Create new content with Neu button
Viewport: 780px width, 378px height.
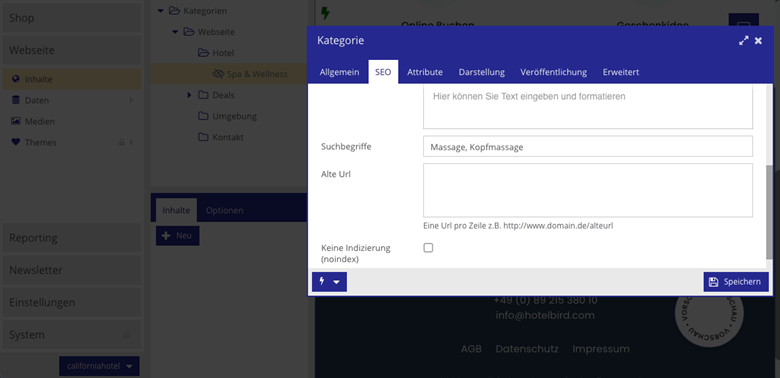(x=178, y=236)
